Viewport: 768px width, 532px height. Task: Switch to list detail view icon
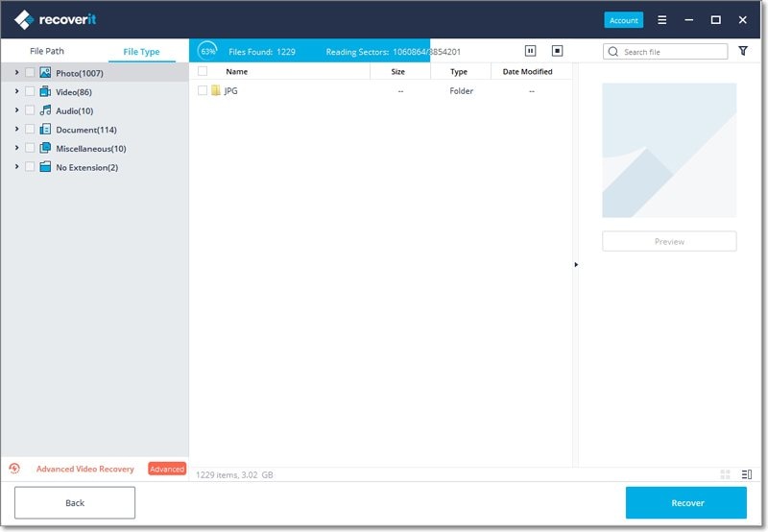[x=747, y=474]
